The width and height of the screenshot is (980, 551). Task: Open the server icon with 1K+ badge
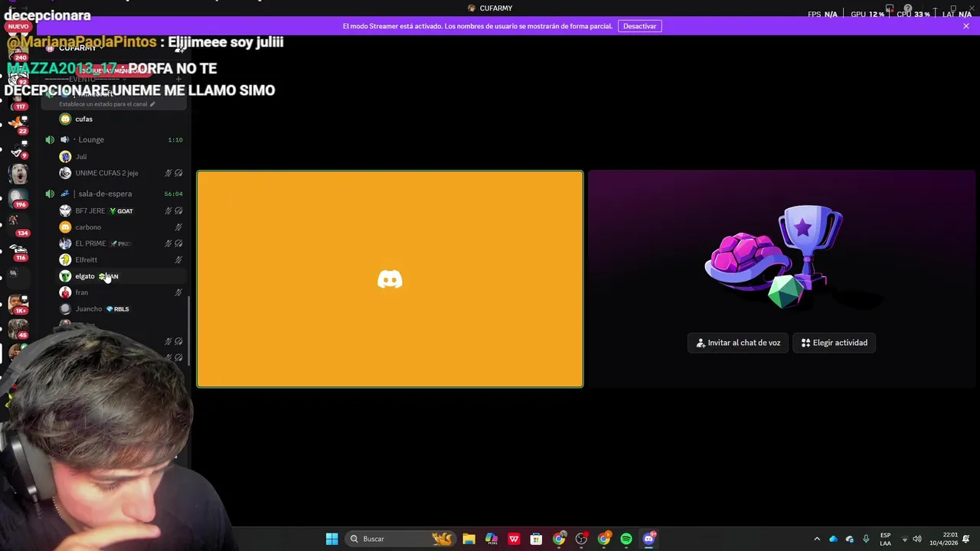(x=18, y=303)
